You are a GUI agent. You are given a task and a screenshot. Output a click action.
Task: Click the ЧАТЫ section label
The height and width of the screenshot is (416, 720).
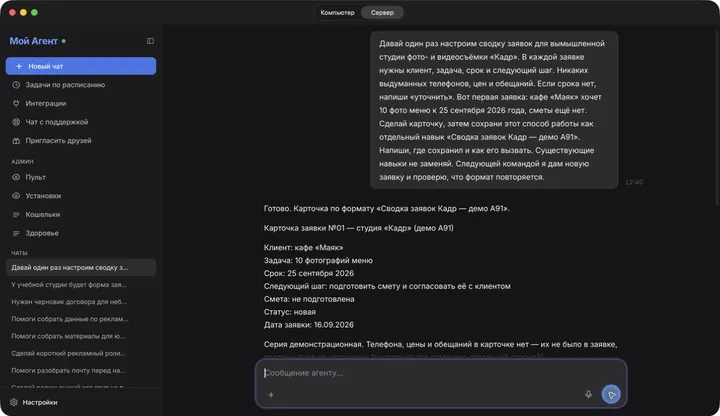coord(19,253)
